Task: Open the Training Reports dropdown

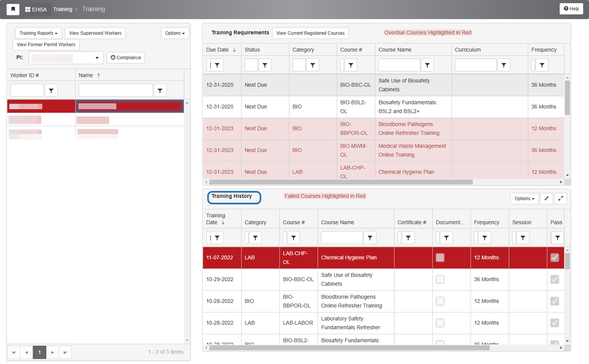Action: 39,33
